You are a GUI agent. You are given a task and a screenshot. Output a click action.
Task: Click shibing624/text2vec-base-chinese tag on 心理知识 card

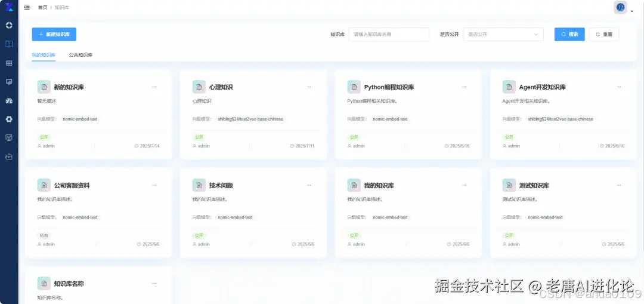tap(250, 119)
